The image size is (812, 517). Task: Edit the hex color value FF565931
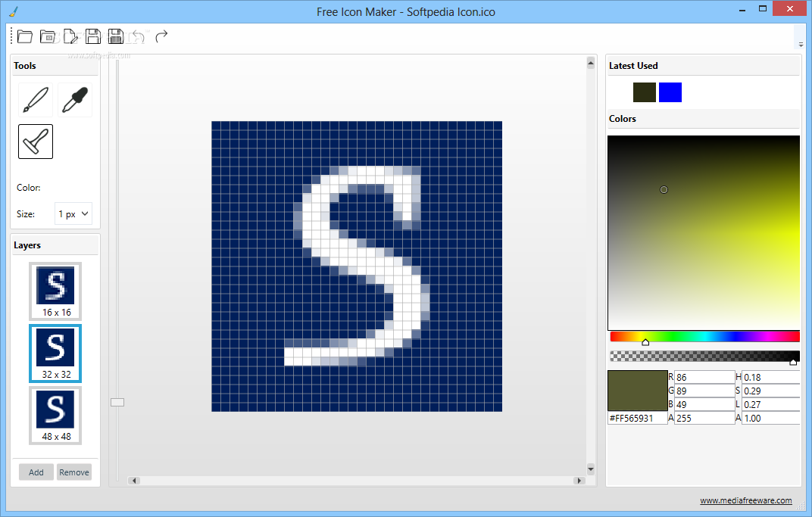pos(636,417)
